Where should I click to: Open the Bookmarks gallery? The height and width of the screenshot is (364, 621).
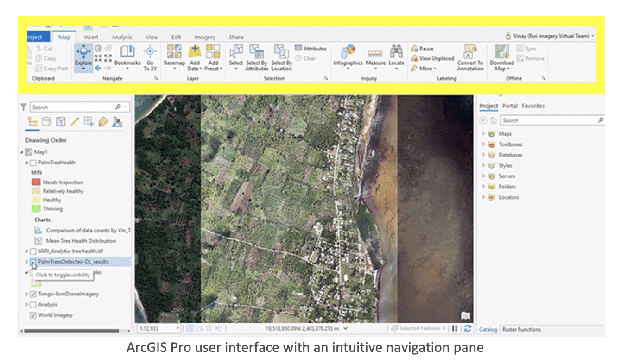[127, 57]
